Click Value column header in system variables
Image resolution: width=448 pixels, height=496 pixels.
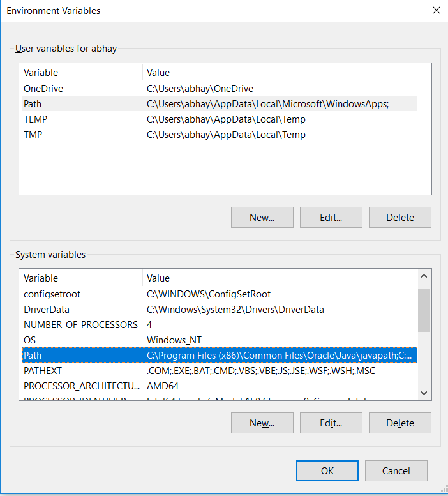(x=280, y=278)
